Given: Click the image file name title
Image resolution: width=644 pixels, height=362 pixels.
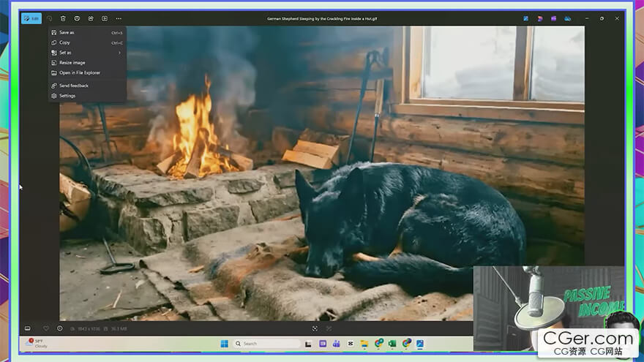Looking at the screenshot, I should click(x=322, y=18).
